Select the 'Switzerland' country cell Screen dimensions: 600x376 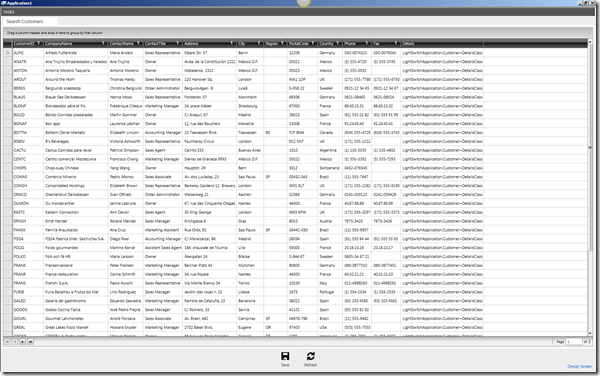click(x=330, y=168)
